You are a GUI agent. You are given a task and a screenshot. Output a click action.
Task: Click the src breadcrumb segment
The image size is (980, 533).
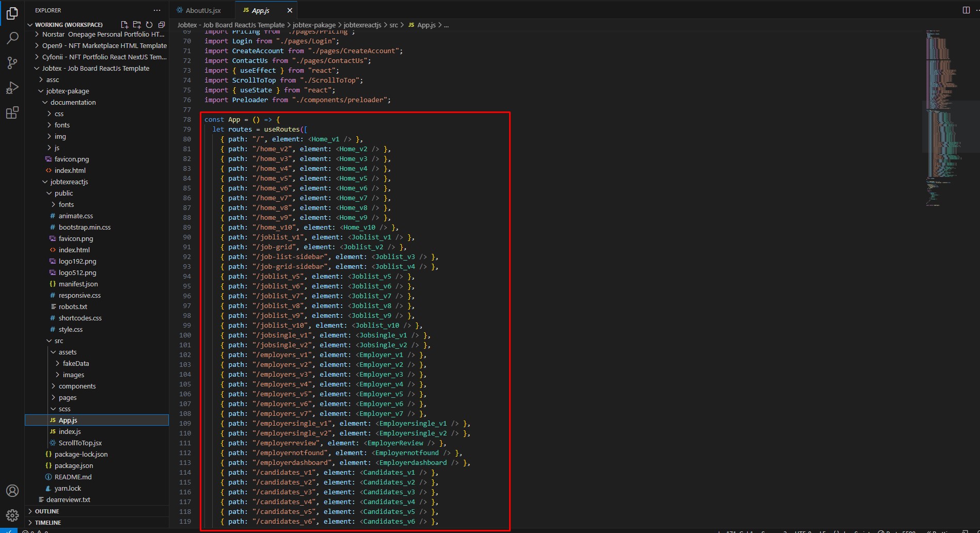click(393, 25)
